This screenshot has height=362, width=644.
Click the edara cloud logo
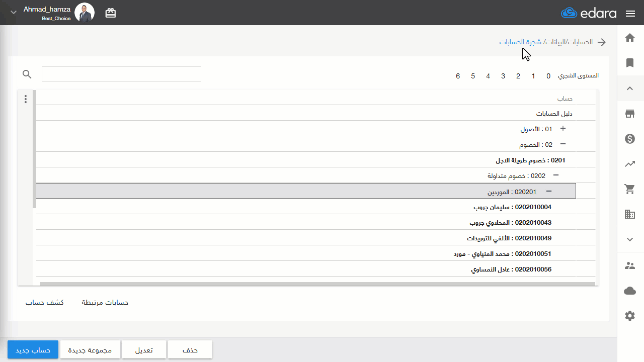click(x=589, y=13)
